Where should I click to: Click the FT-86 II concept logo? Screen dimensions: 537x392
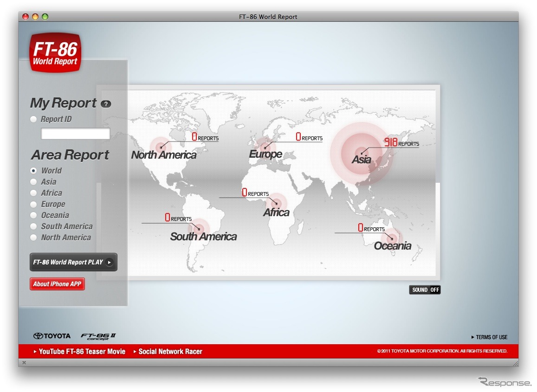(x=98, y=336)
